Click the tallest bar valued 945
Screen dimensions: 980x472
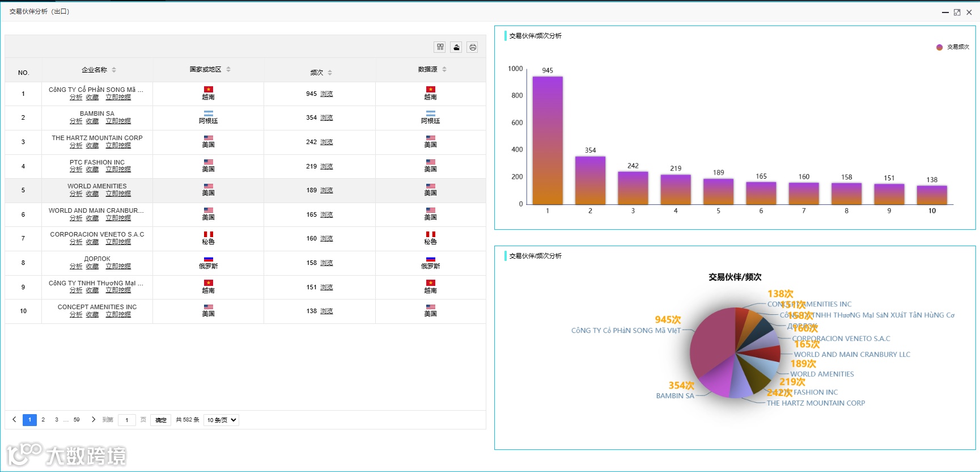pos(548,140)
